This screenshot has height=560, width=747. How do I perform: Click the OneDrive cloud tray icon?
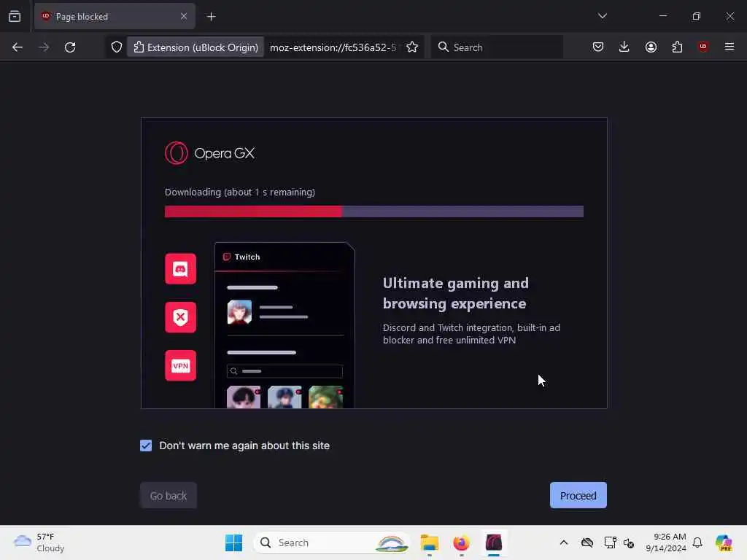coord(587,542)
